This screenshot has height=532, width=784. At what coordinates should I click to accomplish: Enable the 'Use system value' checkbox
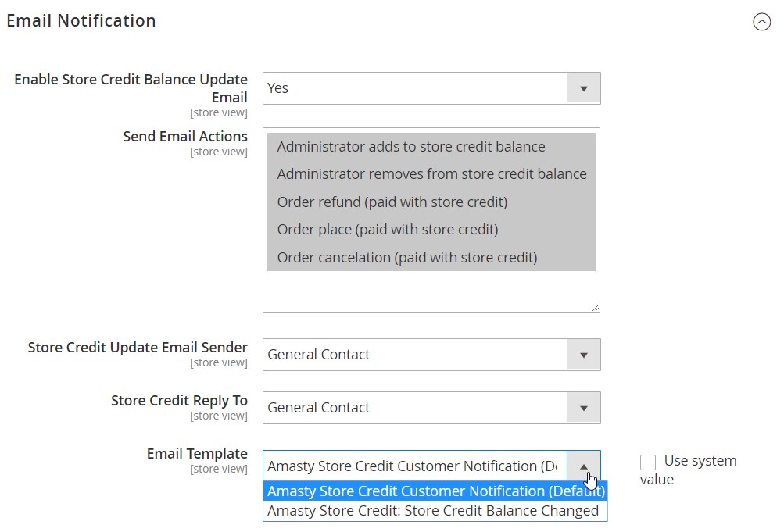click(648, 462)
